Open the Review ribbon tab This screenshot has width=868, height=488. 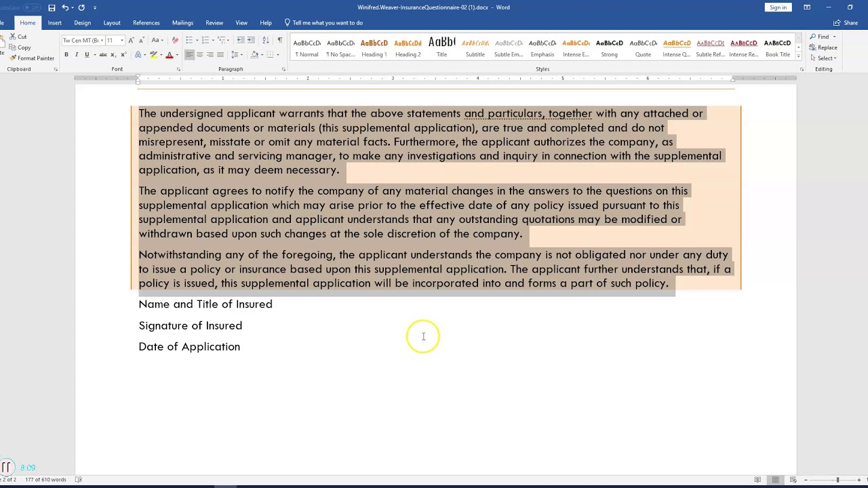[x=214, y=22]
